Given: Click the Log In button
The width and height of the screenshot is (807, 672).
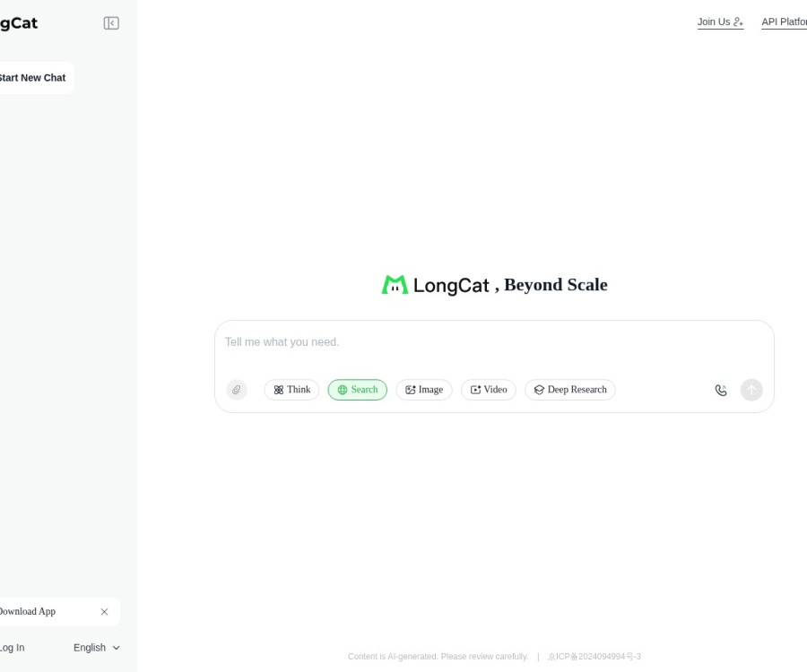Looking at the screenshot, I should [x=12, y=647].
